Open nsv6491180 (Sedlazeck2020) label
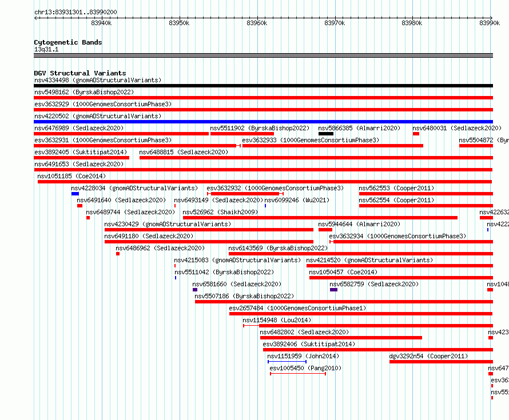509x420 pixels. [149, 236]
